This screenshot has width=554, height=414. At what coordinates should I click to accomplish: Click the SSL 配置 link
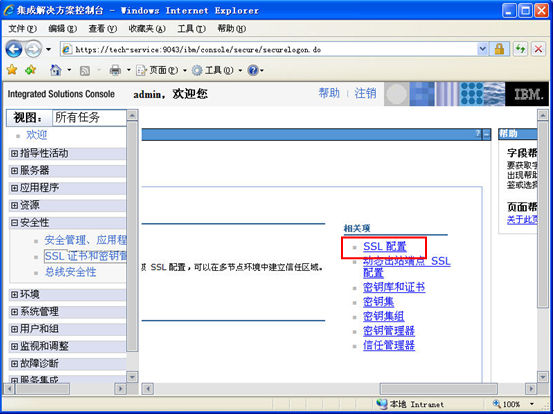pos(385,247)
